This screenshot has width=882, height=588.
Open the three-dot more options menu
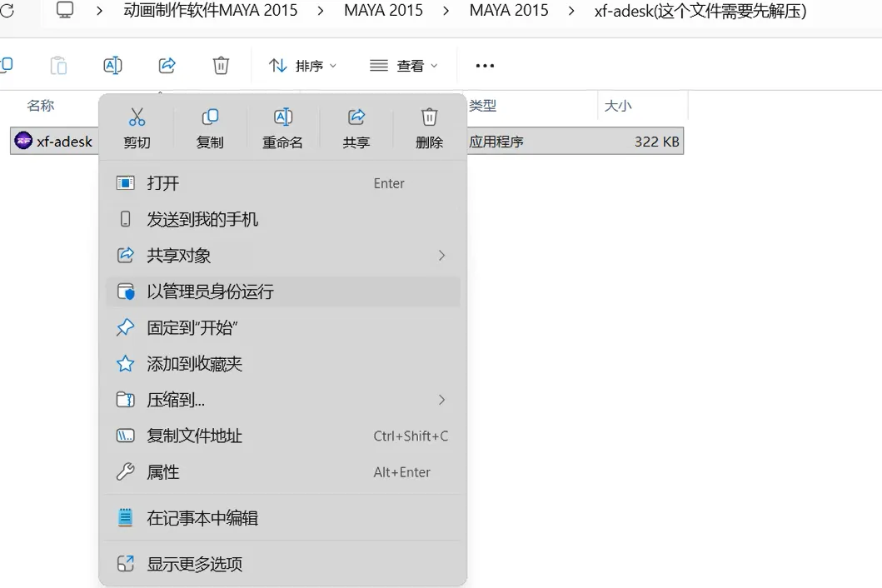485,66
